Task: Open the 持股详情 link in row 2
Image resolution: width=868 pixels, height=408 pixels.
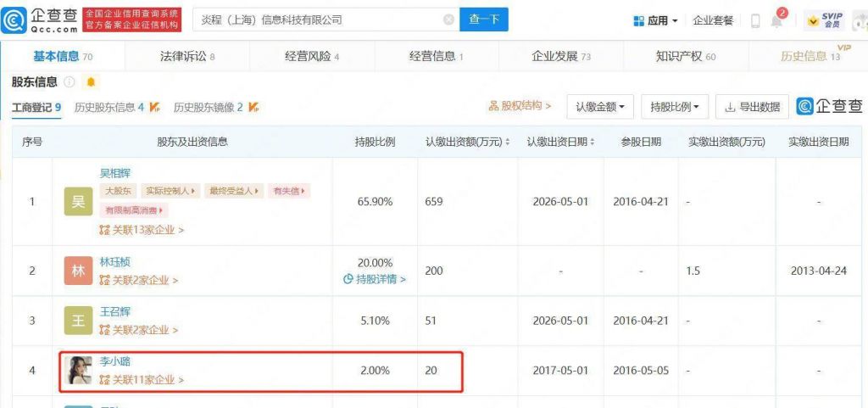Action: [375, 279]
